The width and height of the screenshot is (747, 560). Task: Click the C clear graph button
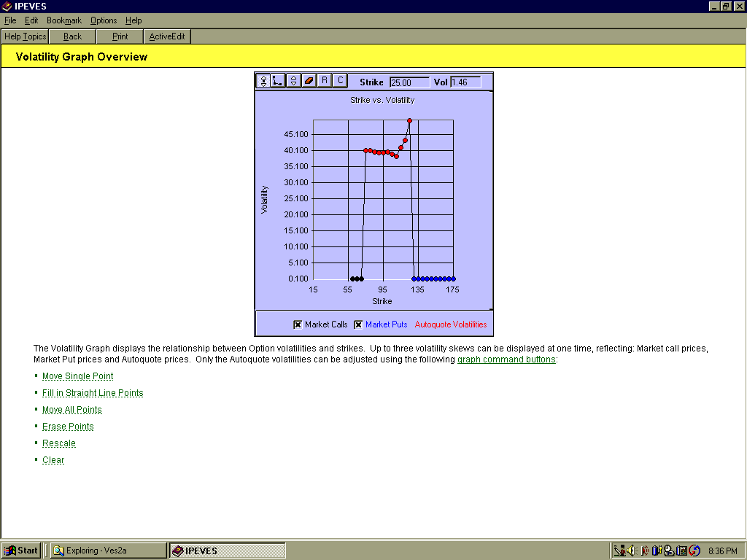[339, 80]
